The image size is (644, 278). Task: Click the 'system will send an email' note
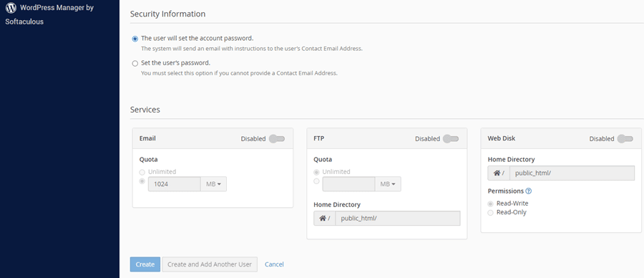[252, 49]
